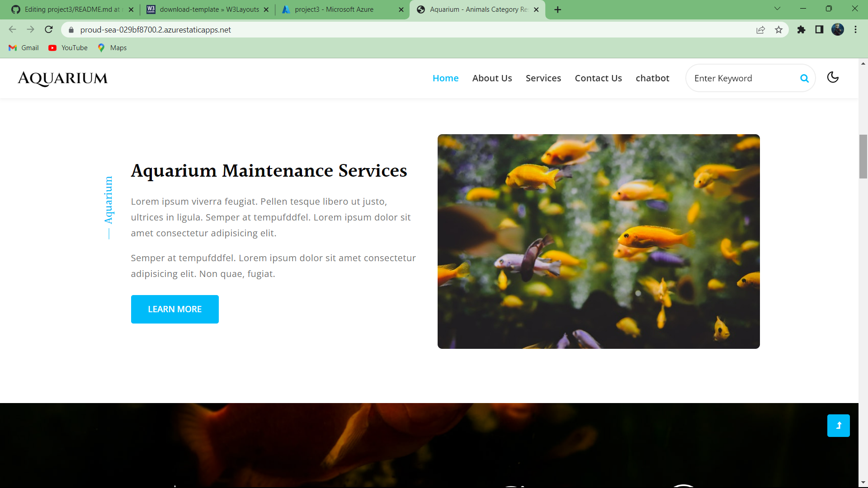868x488 pixels.
Task: Click the LEARN MORE button
Action: [175, 309]
